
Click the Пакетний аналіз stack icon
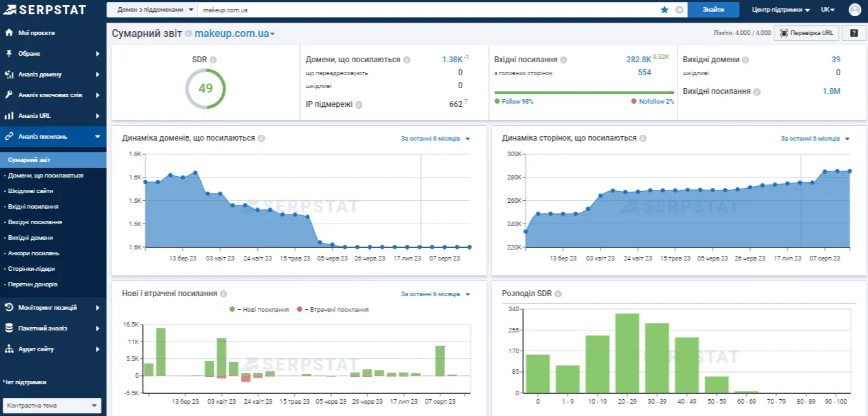[8, 328]
